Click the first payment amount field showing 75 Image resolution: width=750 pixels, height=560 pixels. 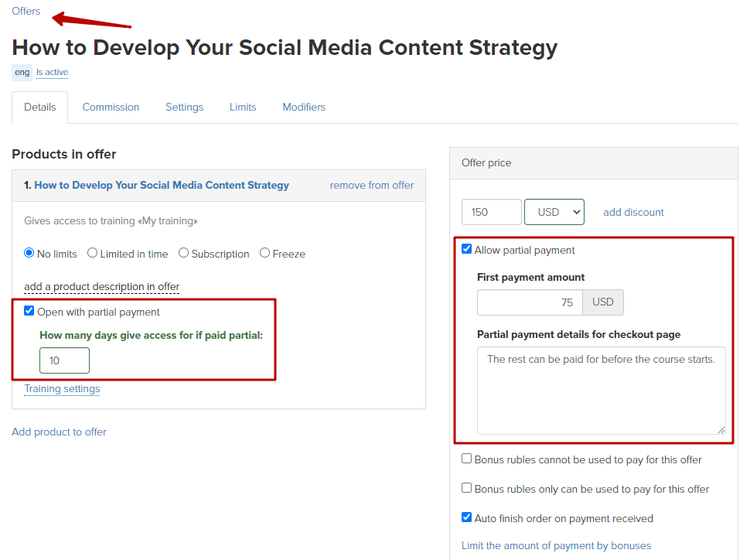coord(530,302)
